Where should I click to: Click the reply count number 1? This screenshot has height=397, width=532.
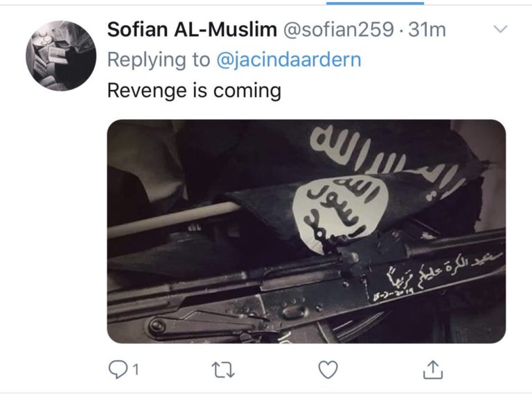coord(136,369)
